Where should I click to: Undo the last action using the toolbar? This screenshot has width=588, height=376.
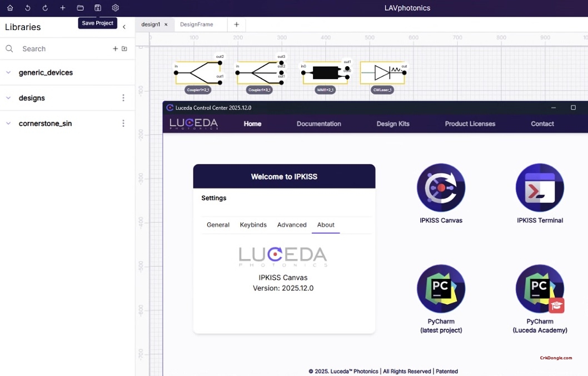click(x=27, y=8)
